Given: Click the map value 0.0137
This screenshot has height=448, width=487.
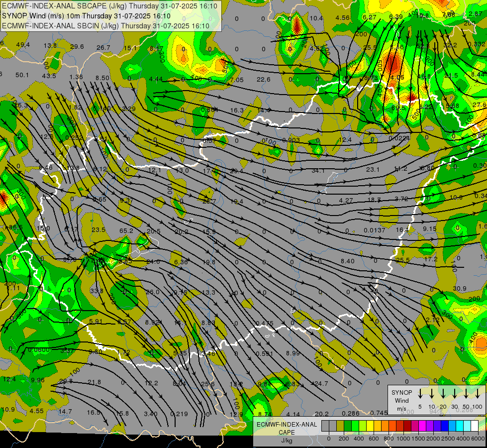Looking at the screenshot, I should tap(375, 230).
